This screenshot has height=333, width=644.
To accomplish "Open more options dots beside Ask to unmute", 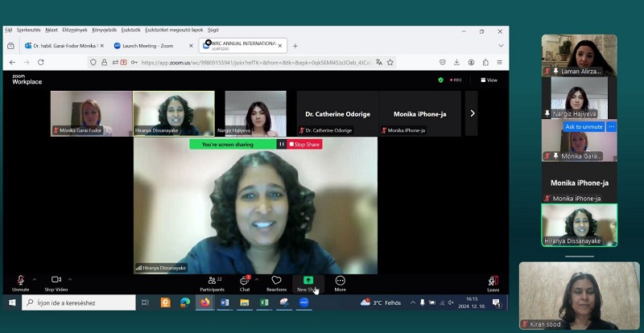I will click(x=611, y=127).
